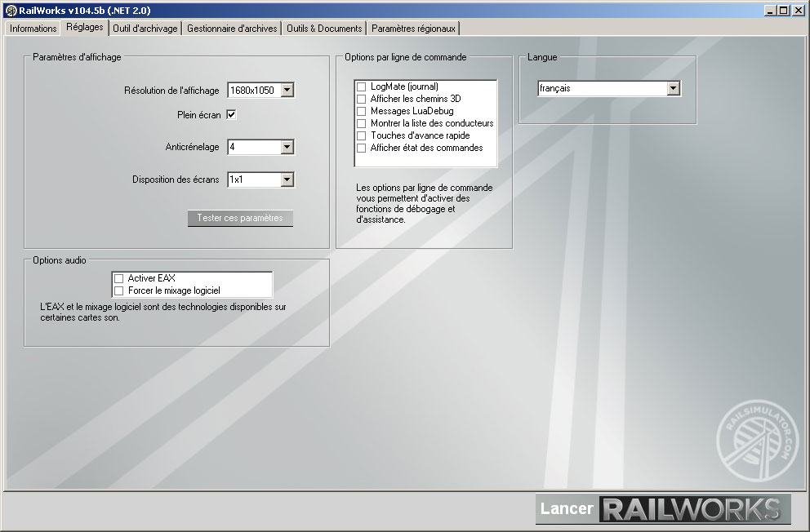
Task: Click Tester ces paramètres button
Action: 240,218
